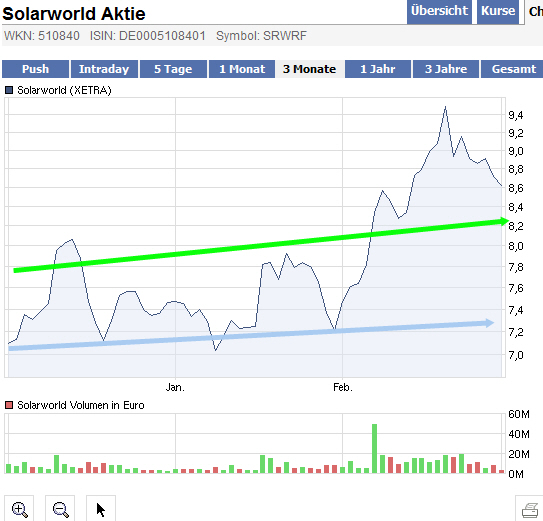Click the 9,4 price axis label
The height and width of the screenshot is (521, 543).
516,115
